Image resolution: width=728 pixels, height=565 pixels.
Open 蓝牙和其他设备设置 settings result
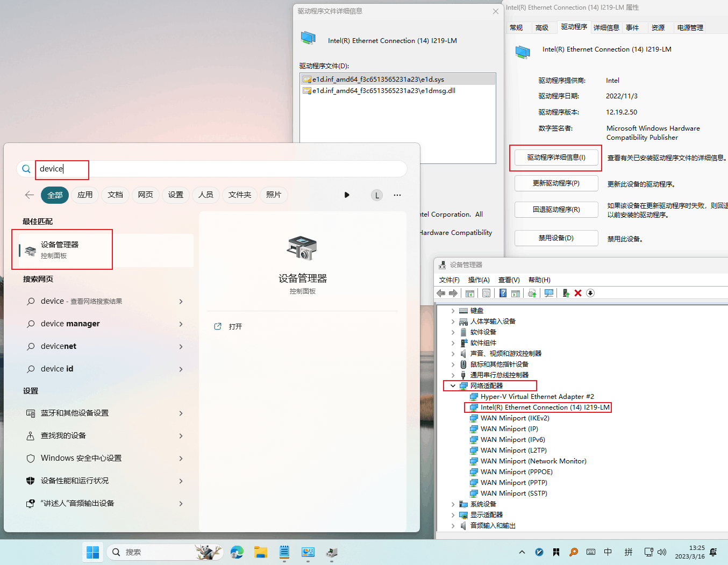pos(106,413)
